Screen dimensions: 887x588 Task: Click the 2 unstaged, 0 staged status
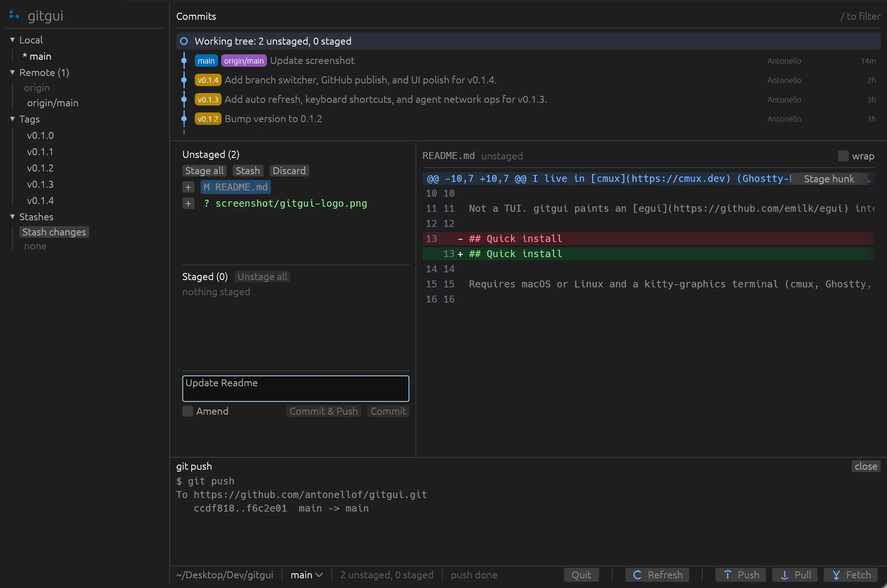coord(387,575)
